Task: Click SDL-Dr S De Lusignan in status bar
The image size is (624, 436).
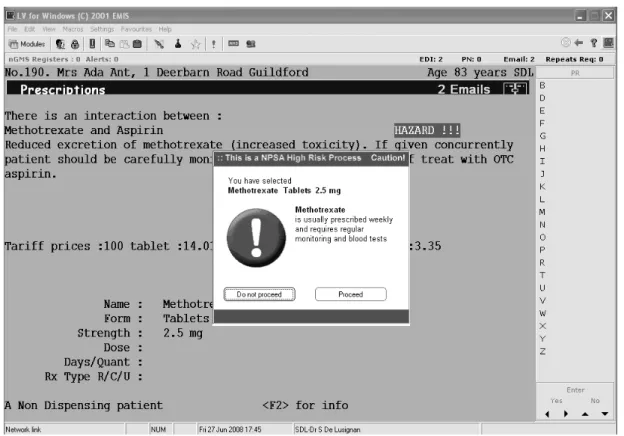Action: [327, 430]
